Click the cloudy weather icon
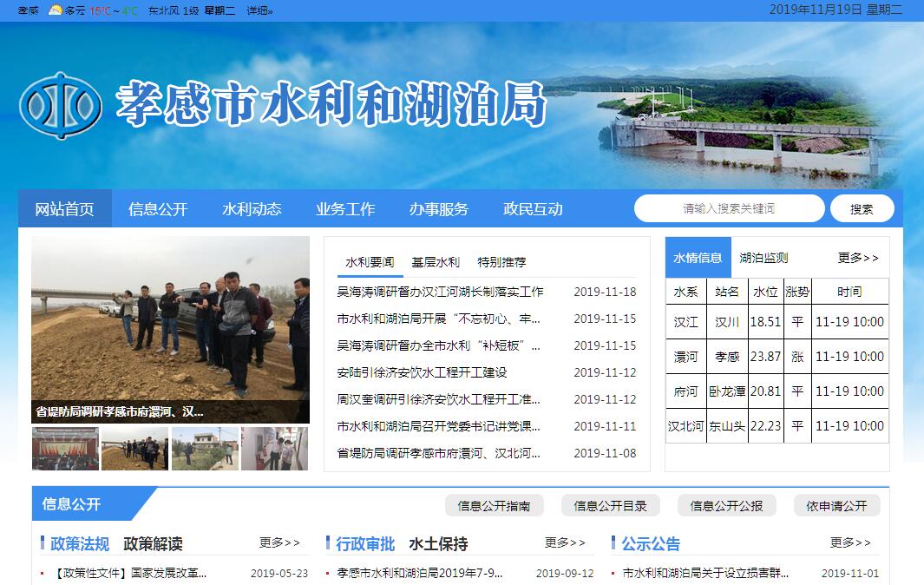Screen dimensions: 924x585 tap(56, 10)
